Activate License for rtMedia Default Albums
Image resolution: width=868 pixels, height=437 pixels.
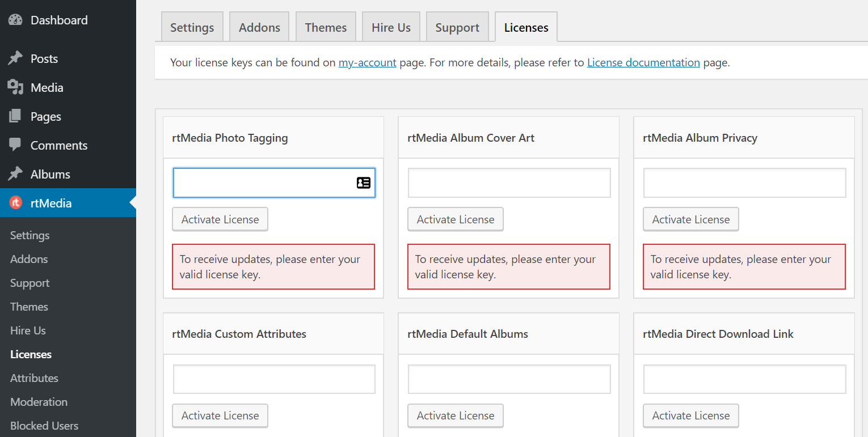pos(455,415)
